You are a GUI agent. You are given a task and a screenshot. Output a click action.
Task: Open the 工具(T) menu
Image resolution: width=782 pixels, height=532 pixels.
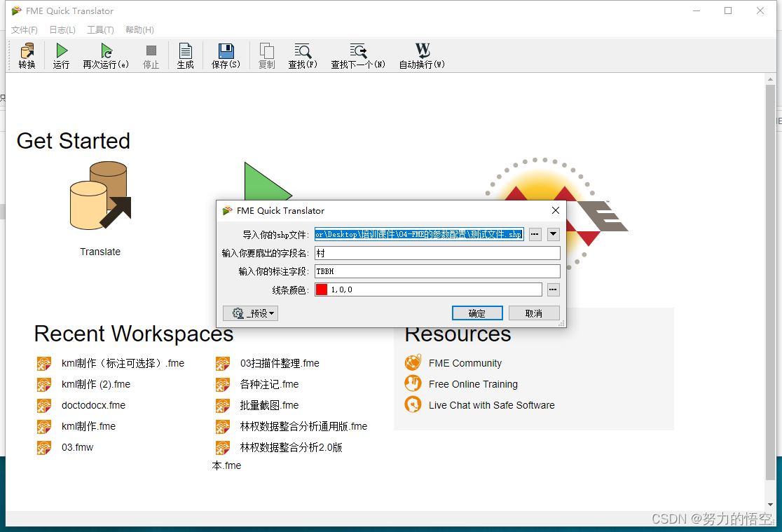pos(100,30)
